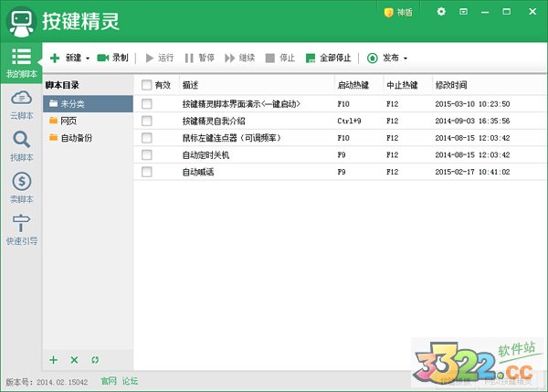This screenshot has width=548, height=392.
Task: Expand the 发布 dropdown arrow
Action: (406, 58)
